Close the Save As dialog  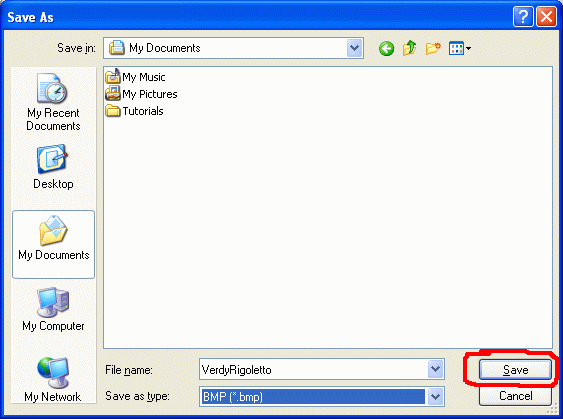click(546, 17)
